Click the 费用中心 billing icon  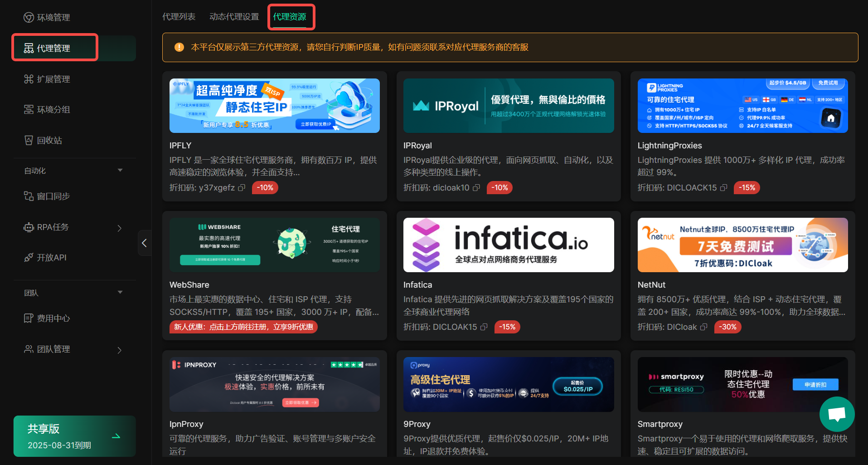[29, 318]
